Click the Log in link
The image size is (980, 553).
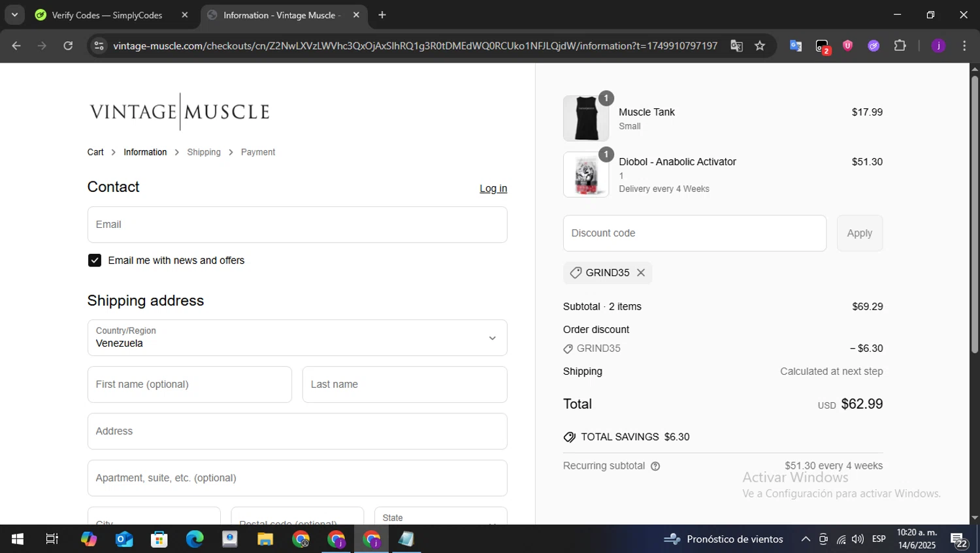coord(493,189)
